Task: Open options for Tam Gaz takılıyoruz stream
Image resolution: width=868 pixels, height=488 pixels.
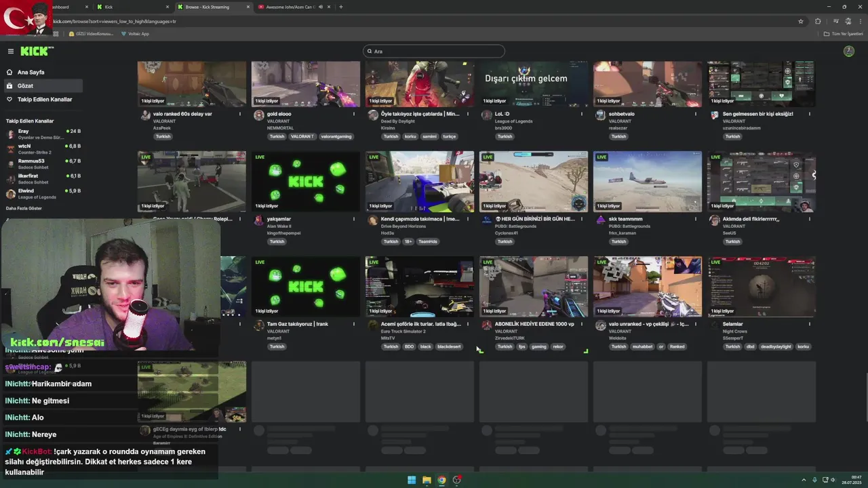Action: [x=354, y=324]
